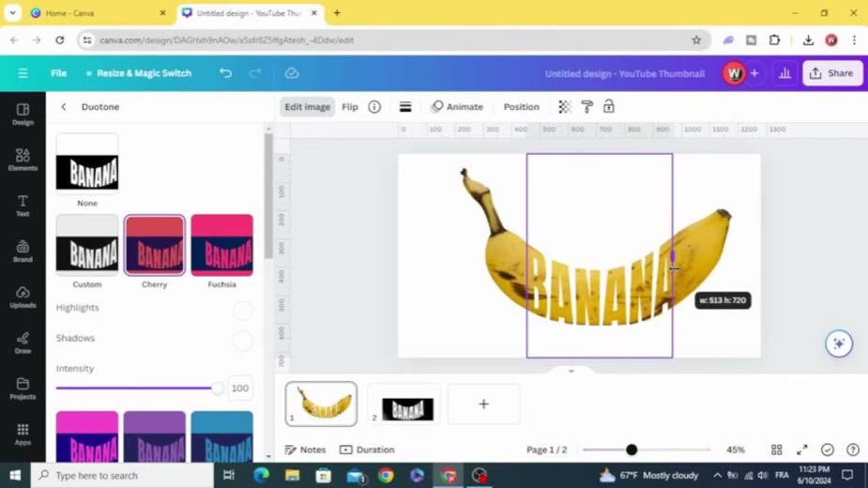Screen dimensions: 868x488
Task: Open the tab search dropdown arrow
Action: coord(12,13)
